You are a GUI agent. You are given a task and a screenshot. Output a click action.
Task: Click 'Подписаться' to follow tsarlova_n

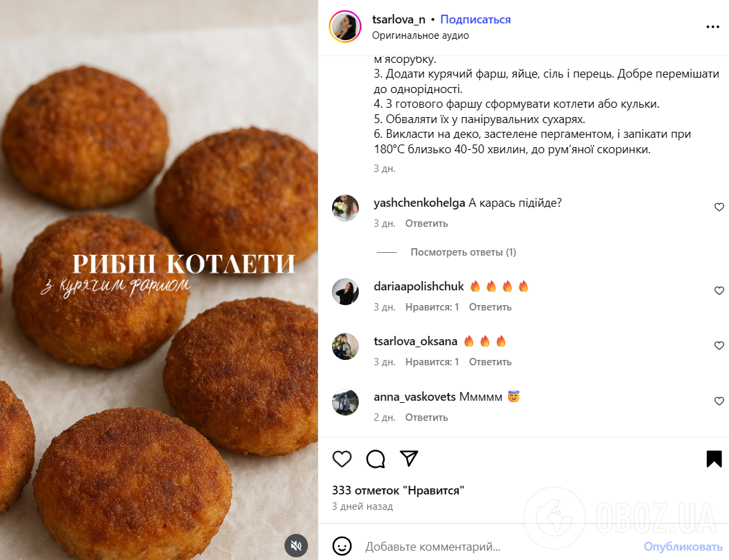(475, 19)
